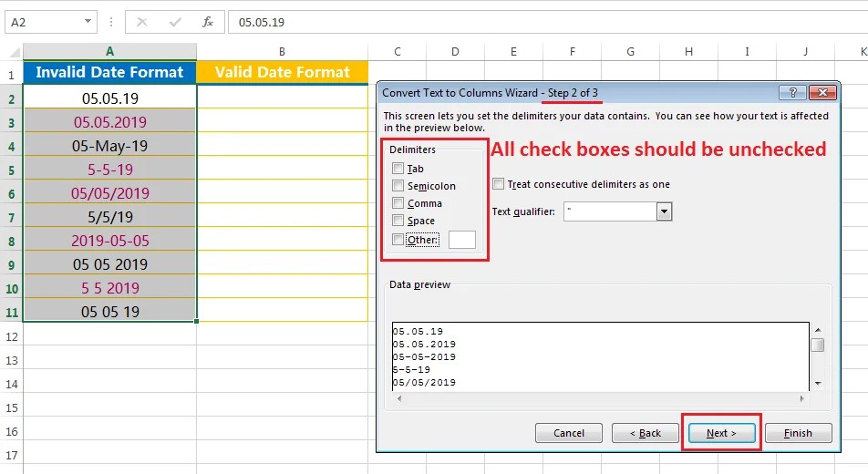Select column C header

pos(397,51)
